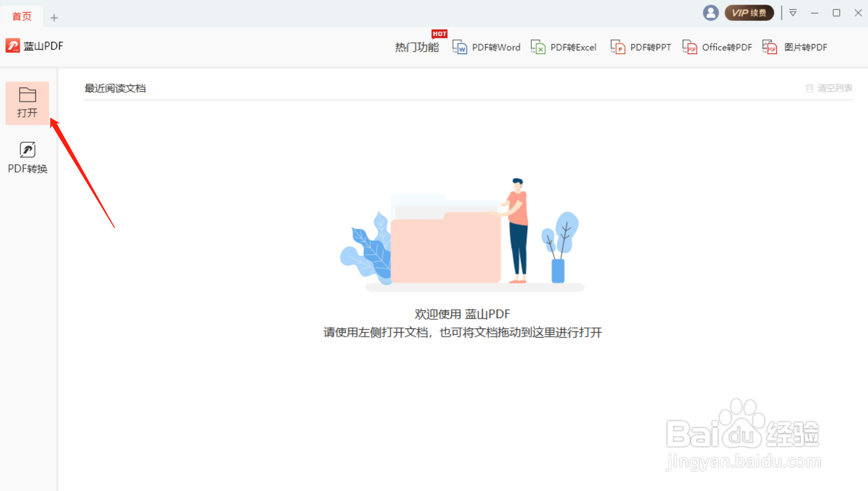The width and height of the screenshot is (868, 491).
Task: Launch PDF转Excel converter
Action: pos(564,48)
